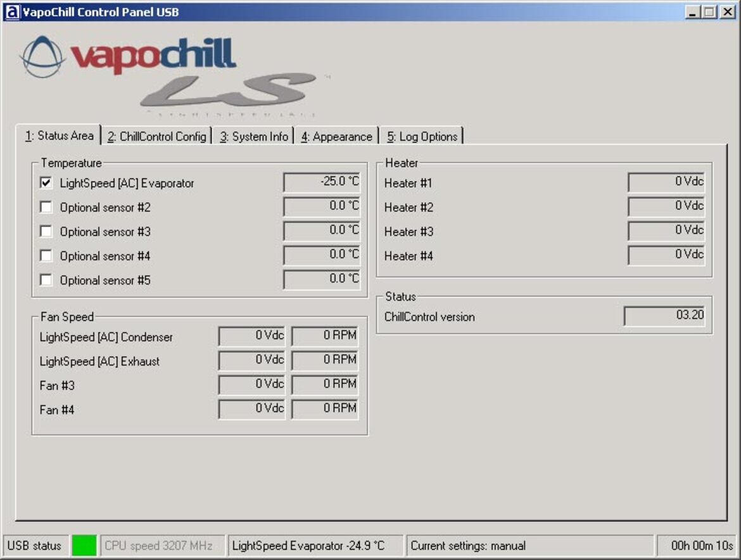Click Fan #3 Vdc field
The height and width of the screenshot is (560, 741).
[x=252, y=385]
